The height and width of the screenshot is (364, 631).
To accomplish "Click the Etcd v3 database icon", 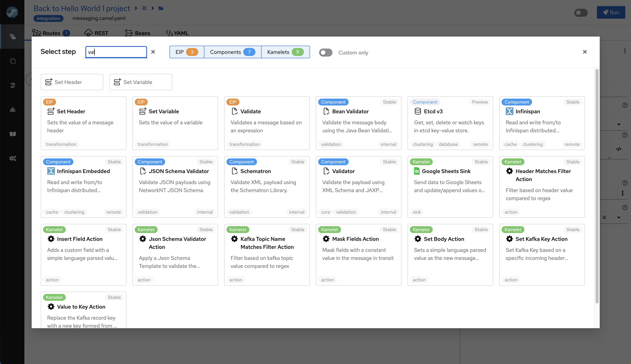I will (x=417, y=111).
